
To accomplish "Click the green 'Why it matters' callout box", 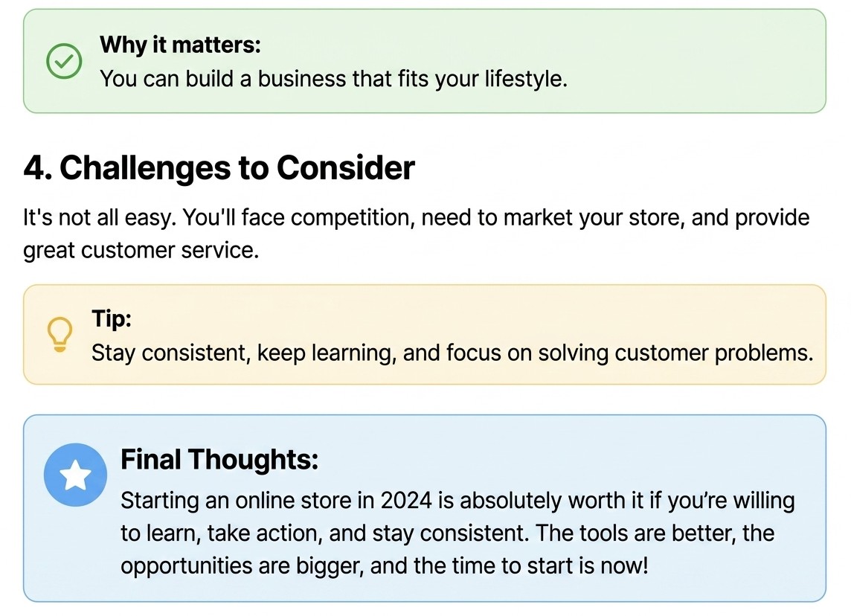I will pos(425,61).
